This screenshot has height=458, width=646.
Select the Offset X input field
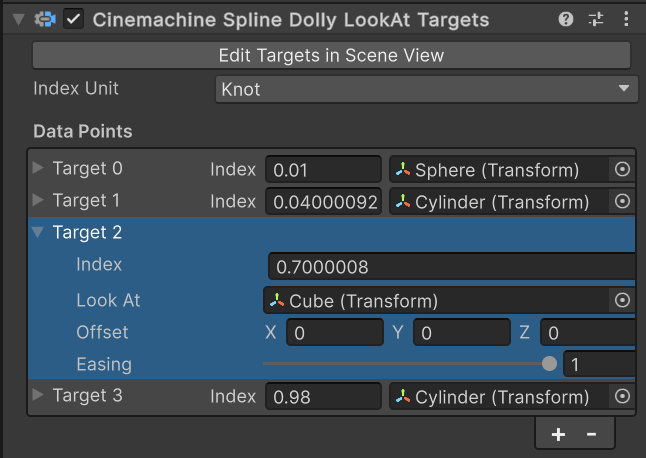click(334, 332)
